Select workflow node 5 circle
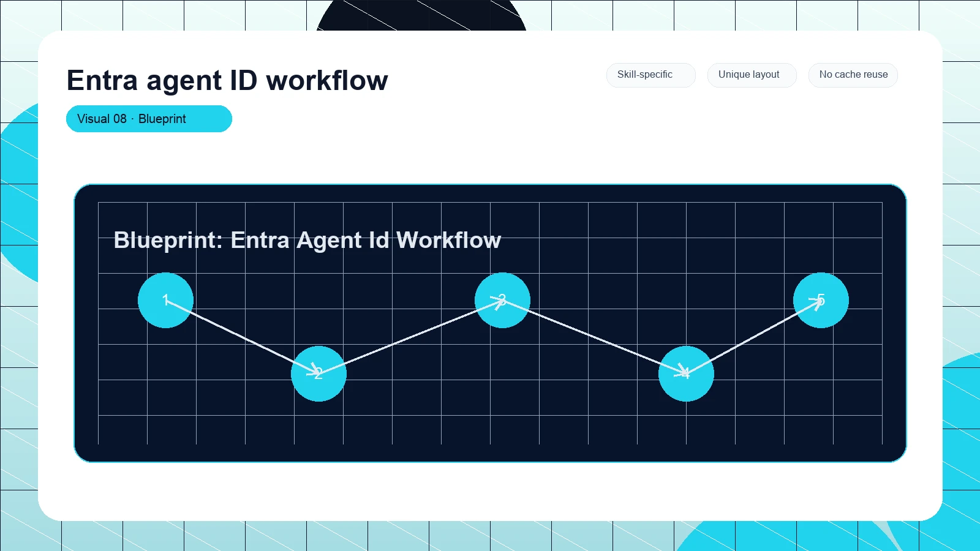 pyautogui.click(x=821, y=300)
